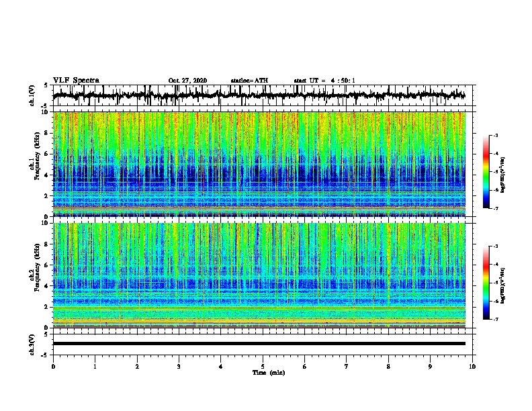
Task: Click time axis tick label "1"
Action: click(95, 367)
